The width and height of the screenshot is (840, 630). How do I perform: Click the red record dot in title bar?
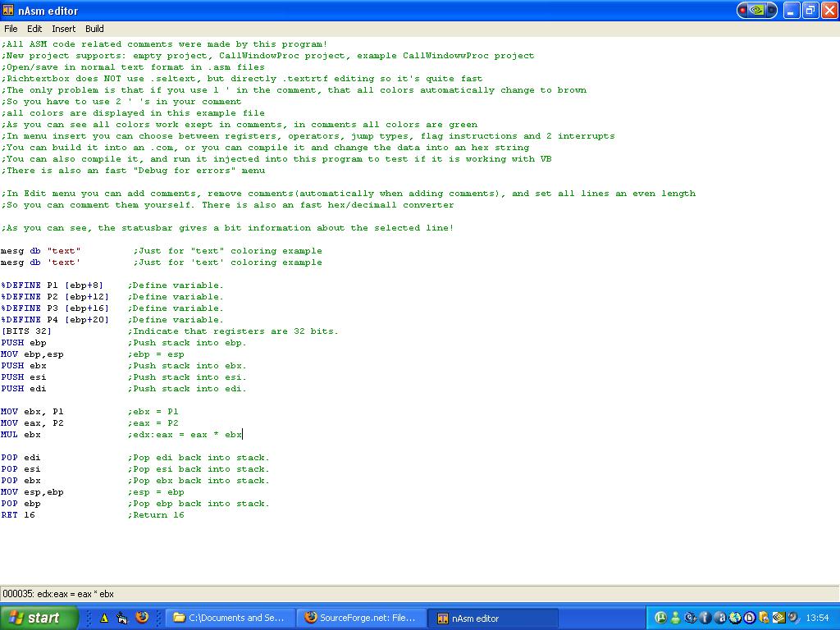[743, 11]
